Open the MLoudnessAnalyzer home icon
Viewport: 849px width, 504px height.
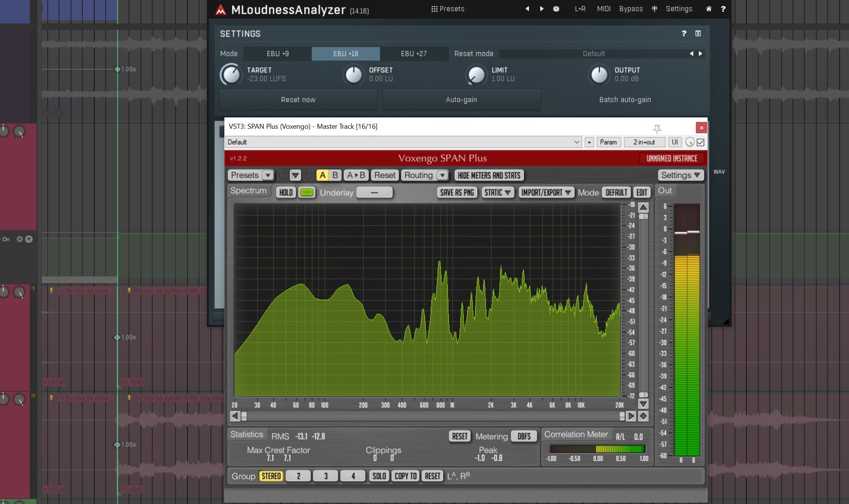pos(709,9)
